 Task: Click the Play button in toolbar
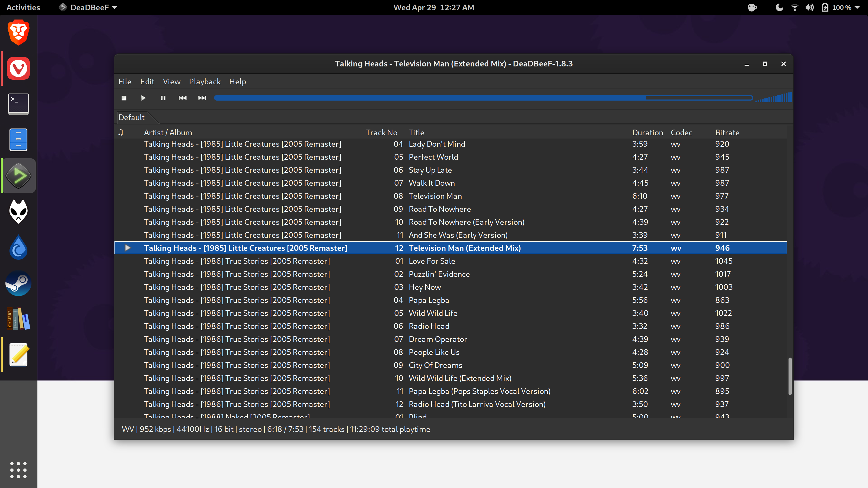tap(143, 98)
